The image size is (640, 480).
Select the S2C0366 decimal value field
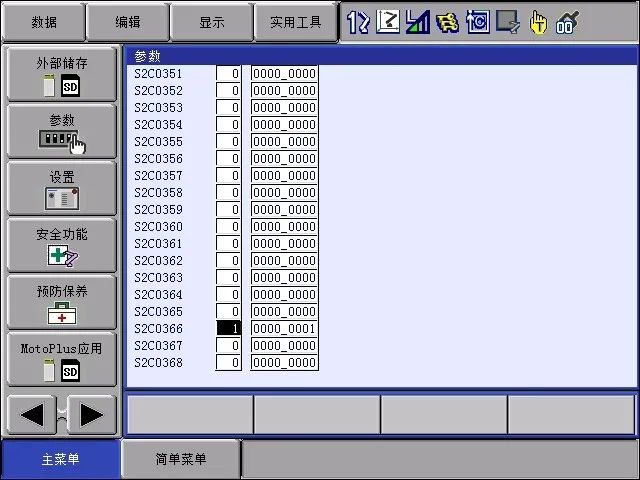(x=229, y=329)
